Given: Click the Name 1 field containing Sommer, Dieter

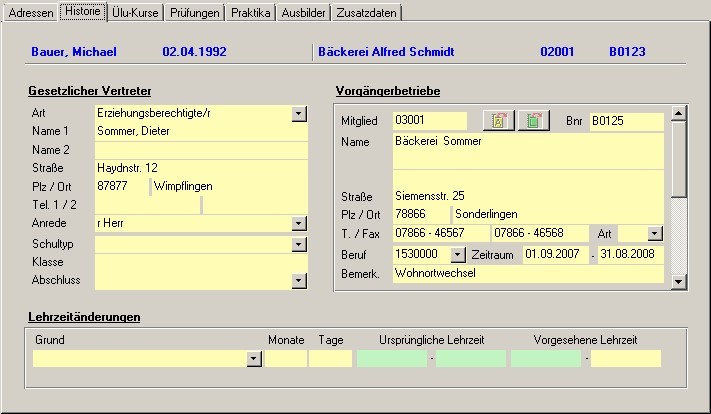Looking at the screenshot, I should pyautogui.click(x=200, y=132).
